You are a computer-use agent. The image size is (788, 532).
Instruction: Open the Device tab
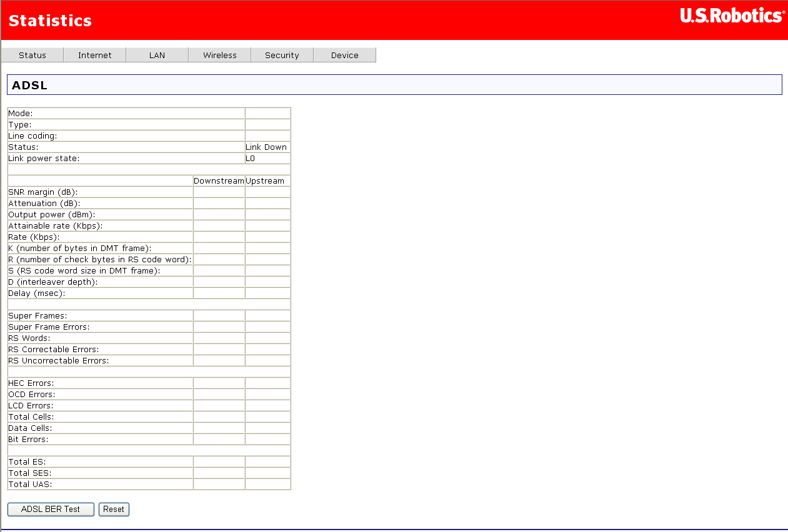345,55
